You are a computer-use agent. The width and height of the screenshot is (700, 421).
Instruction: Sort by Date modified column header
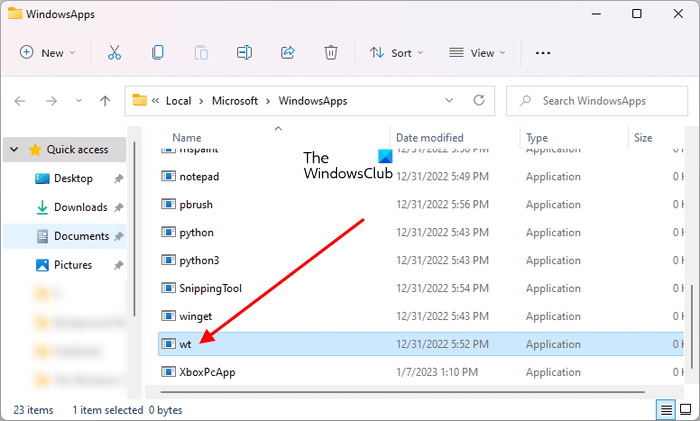pyautogui.click(x=429, y=138)
